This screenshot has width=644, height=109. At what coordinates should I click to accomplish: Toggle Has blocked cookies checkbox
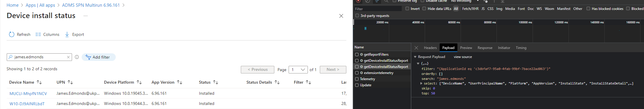(588, 9)
